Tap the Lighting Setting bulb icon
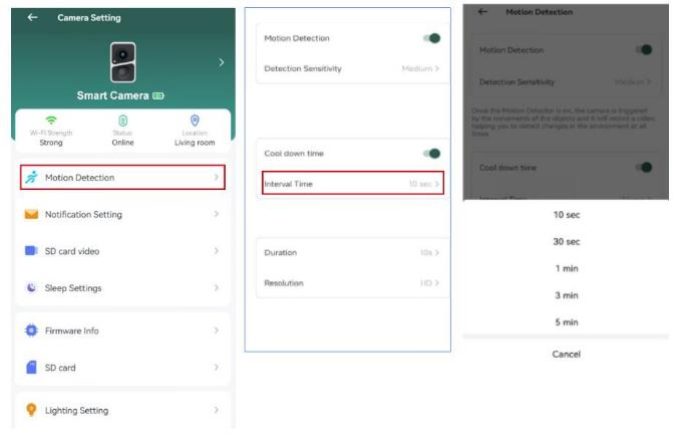The width and height of the screenshot is (680, 436). click(x=31, y=410)
